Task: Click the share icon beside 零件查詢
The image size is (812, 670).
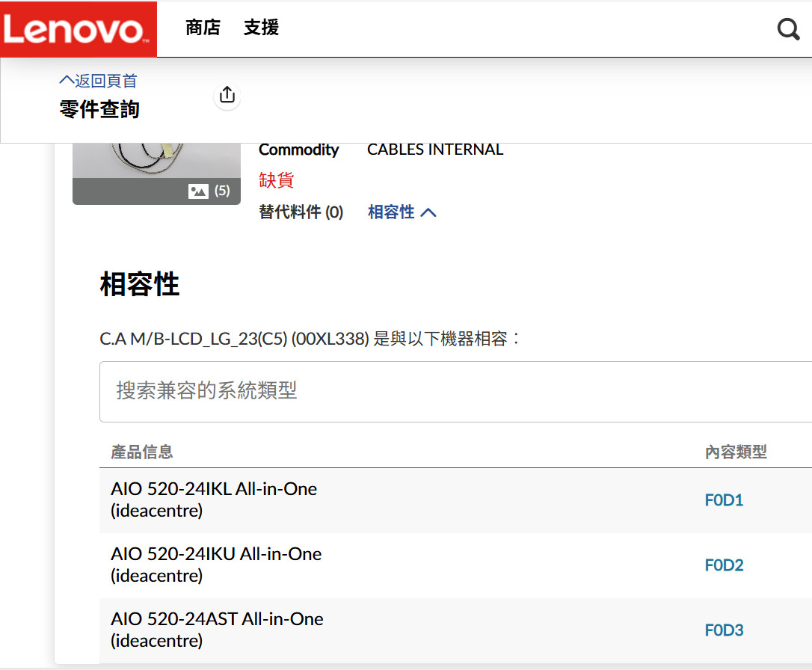Action: pyautogui.click(x=227, y=95)
